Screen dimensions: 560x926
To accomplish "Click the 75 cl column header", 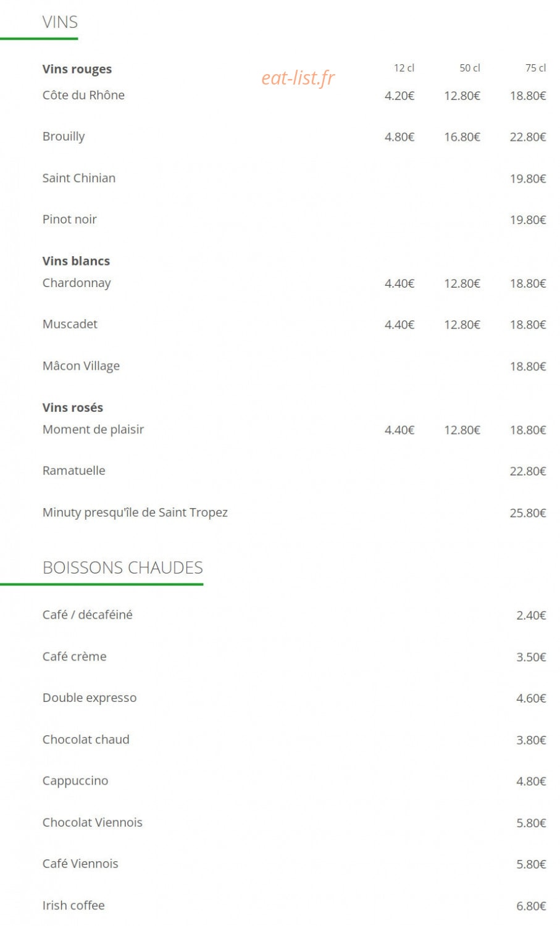I will (535, 68).
